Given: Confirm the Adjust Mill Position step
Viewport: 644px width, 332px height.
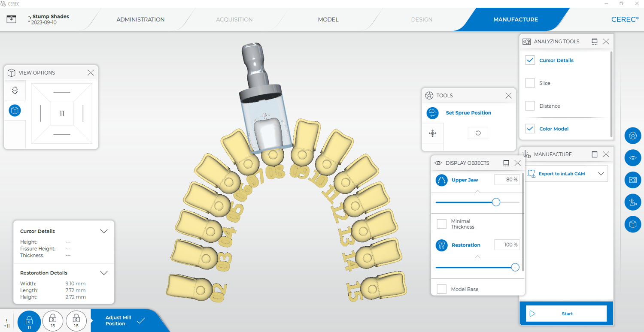Looking at the screenshot, I should click(141, 321).
